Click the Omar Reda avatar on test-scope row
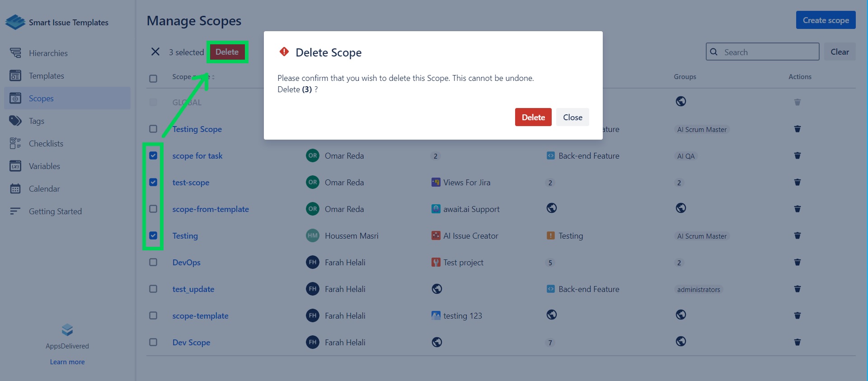The height and width of the screenshot is (381, 868). [x=312, y=182]
